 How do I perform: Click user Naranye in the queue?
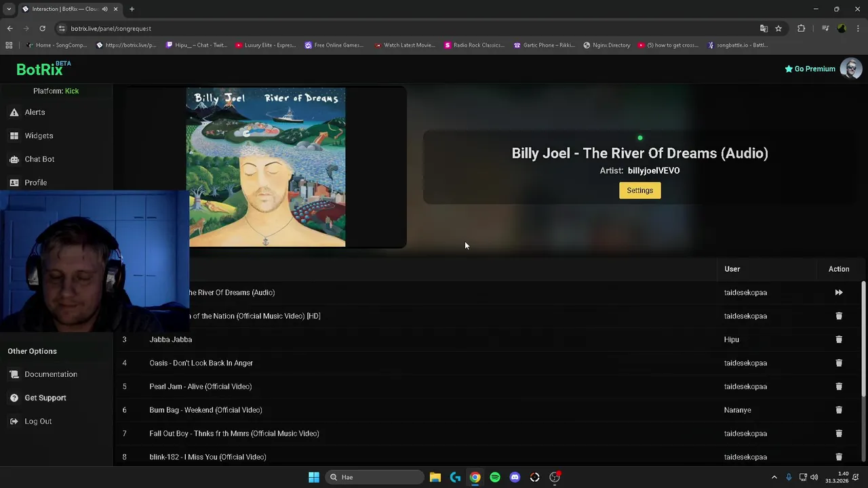(737, 410)
